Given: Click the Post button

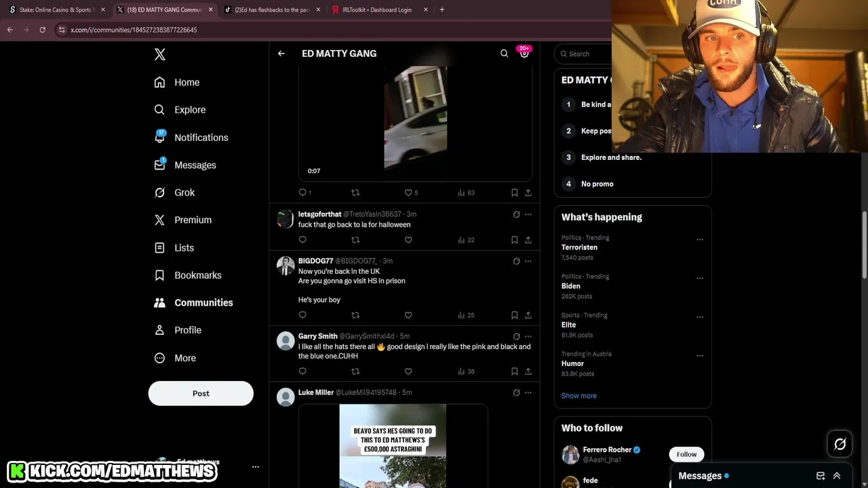Looking at the screenshot, I should [201, 393].
